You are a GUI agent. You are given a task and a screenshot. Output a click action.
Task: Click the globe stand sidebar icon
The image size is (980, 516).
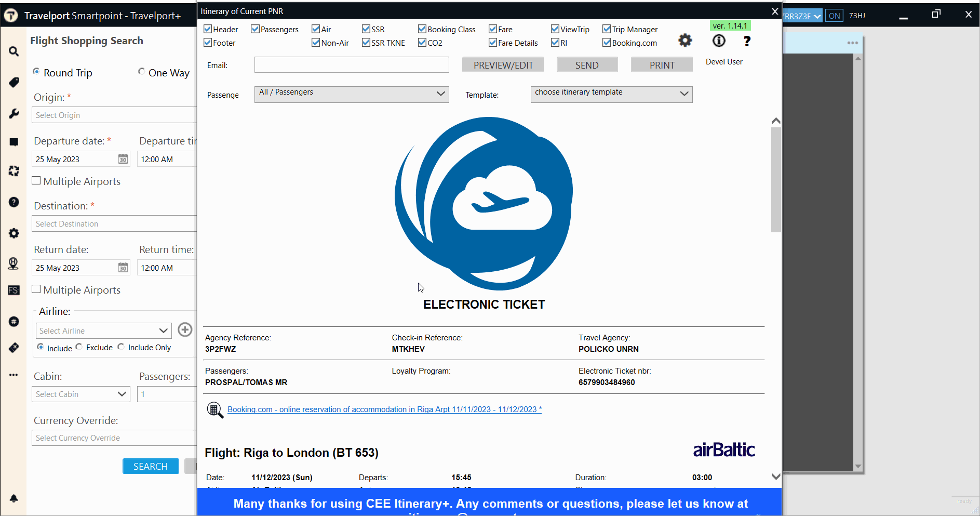[14, 263]
